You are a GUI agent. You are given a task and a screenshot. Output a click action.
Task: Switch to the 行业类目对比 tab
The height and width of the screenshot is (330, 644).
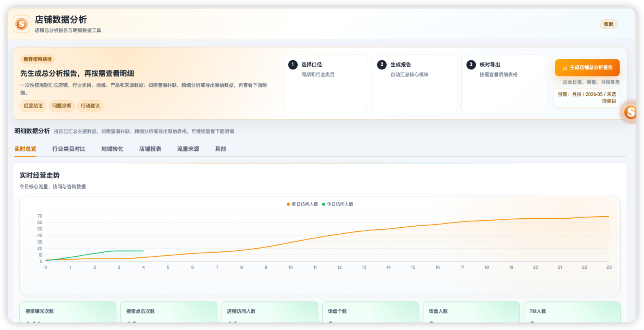click(69, 149)
